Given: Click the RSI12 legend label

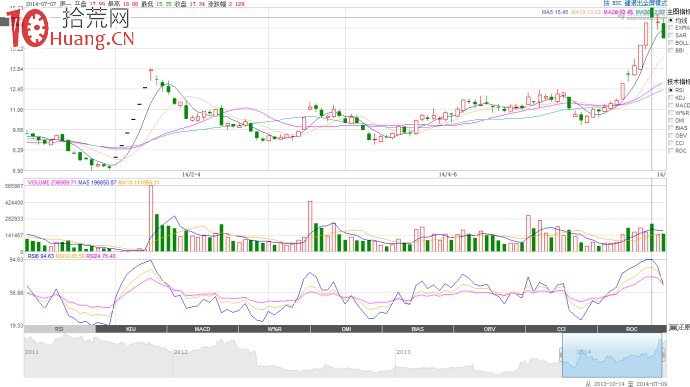Looking at the screenshot, I should point(70,256).
